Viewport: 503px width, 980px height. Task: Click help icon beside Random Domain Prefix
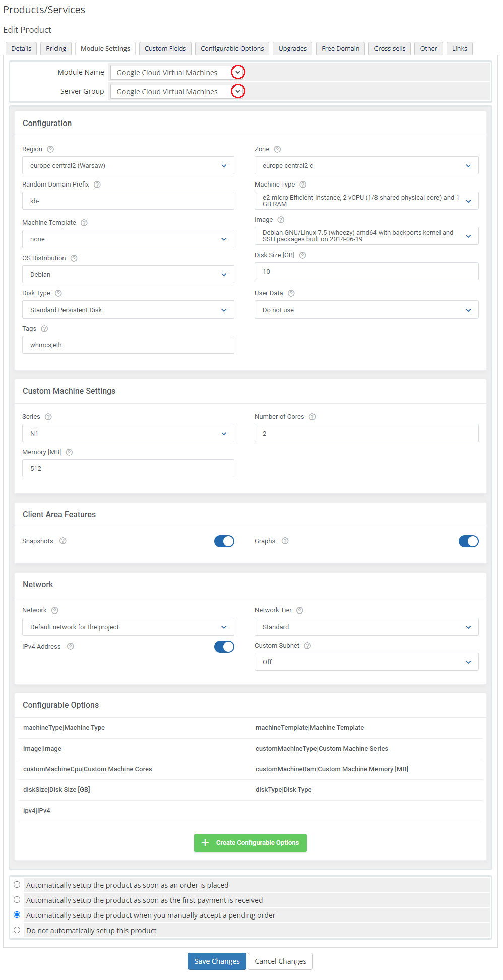pyautogui.click(x=97, y=185)
